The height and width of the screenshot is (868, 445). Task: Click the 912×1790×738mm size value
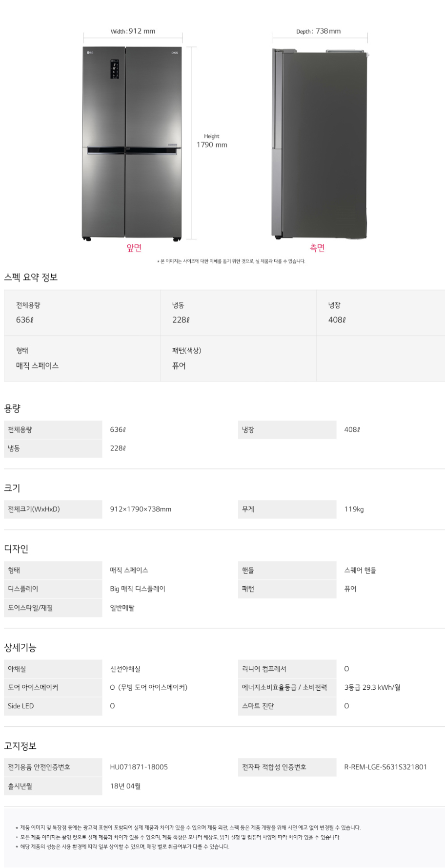point(141,509)
